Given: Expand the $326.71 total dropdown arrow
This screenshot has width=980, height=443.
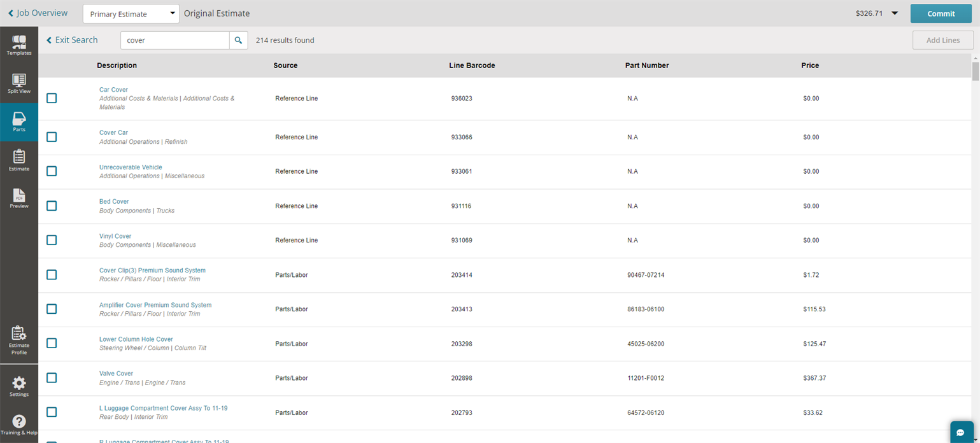Looking at the screenshot, I should pos(895,13).
